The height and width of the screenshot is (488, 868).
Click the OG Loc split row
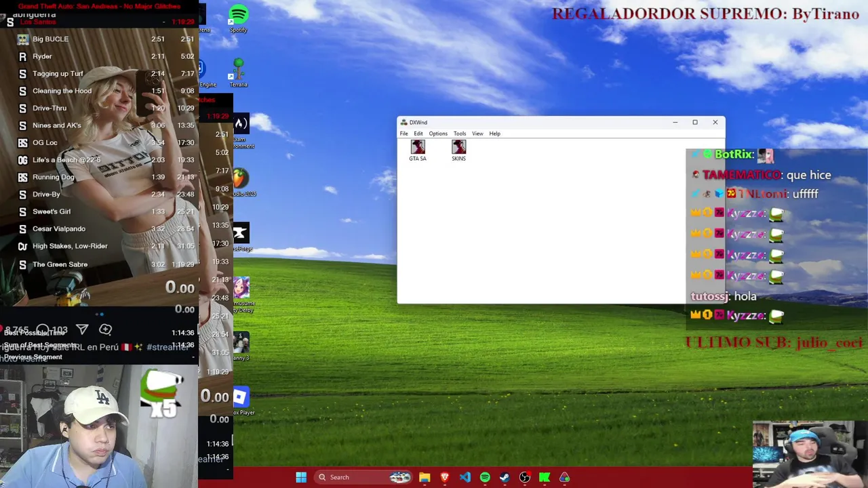point(106,143)
